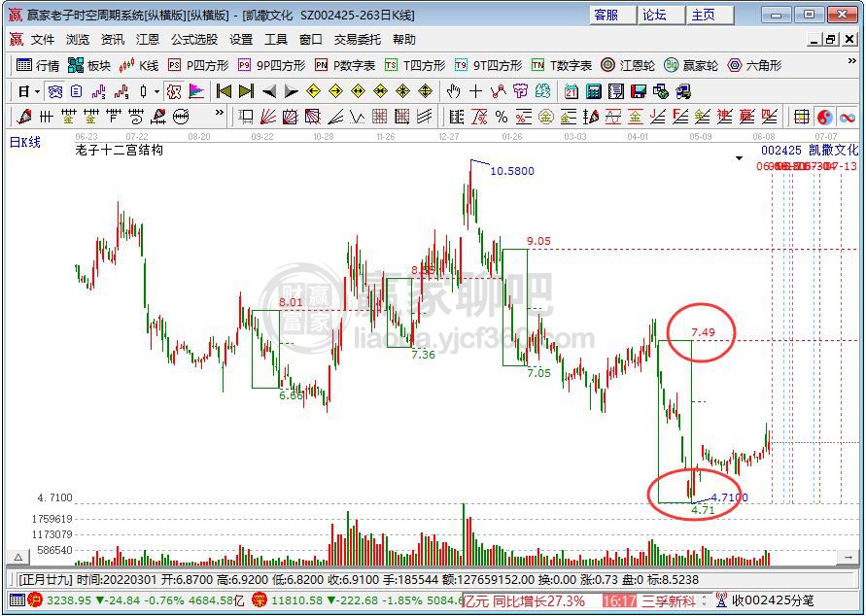Image resolution: width=866 pixels, height=616 pixels.
Task: Open the 行情 quotes view
Action: [x=38, y=66]
